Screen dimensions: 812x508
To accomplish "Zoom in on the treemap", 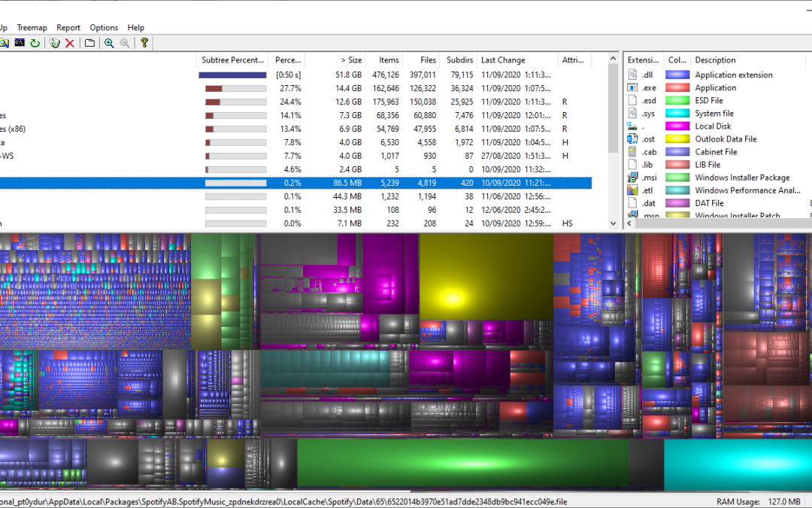I will (109, 43).
